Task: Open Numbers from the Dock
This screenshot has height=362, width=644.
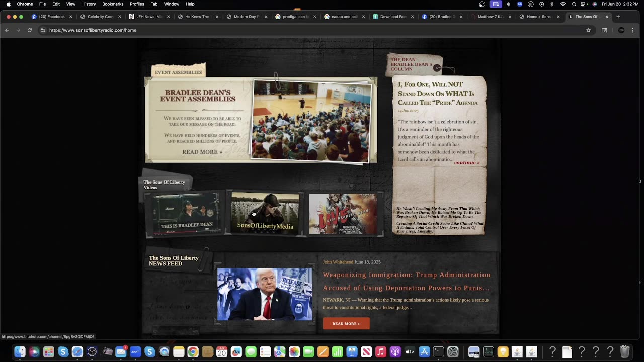Action: 338,352
